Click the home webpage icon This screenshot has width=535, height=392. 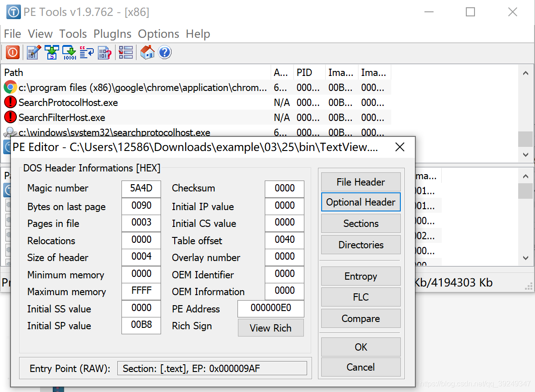tap(146, 52)
